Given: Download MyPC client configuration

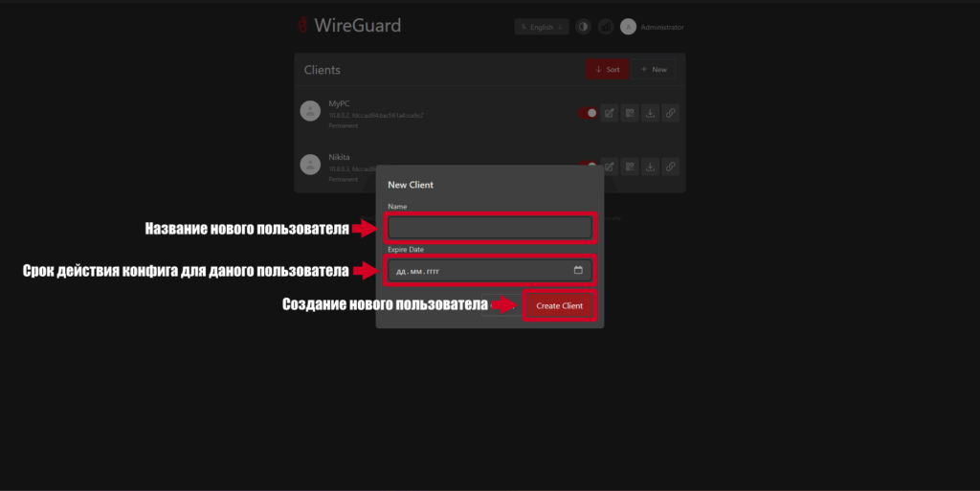Looking at the screenshot, I should [650, 113].
